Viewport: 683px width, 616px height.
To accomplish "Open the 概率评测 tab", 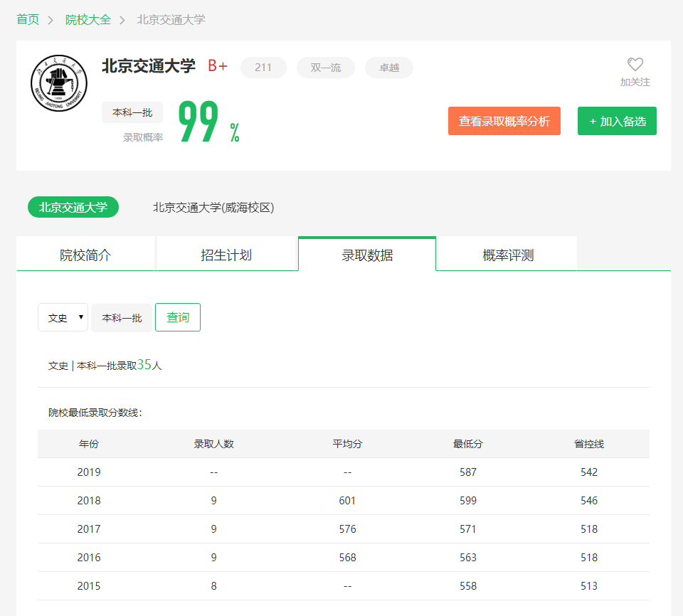I will pos(507,253).
